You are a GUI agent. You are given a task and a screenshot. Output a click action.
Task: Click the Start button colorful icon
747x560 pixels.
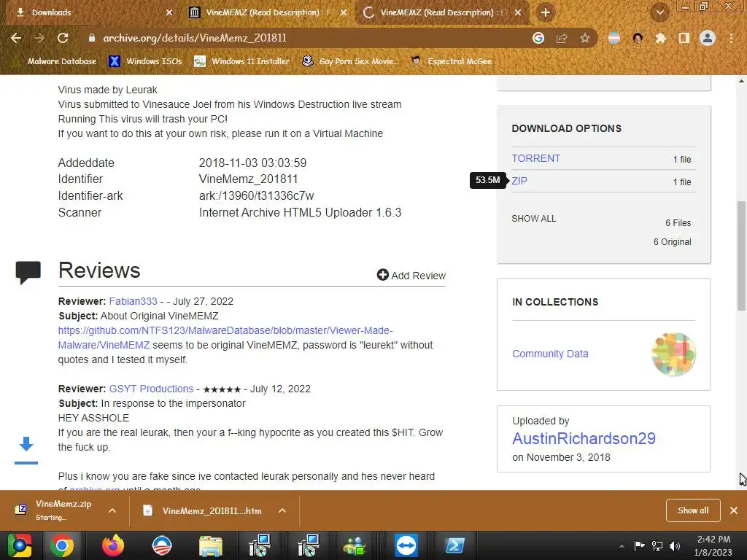click(19, 545)
